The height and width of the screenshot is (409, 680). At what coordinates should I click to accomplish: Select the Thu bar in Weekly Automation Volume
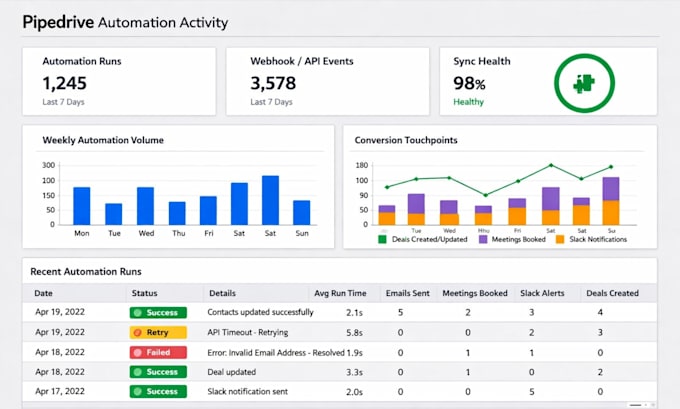pyautogui.click(x=177, y=213)
